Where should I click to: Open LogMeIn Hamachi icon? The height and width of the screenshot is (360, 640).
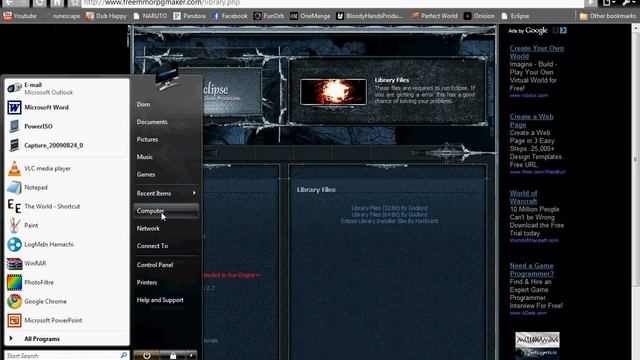point(14,244)
